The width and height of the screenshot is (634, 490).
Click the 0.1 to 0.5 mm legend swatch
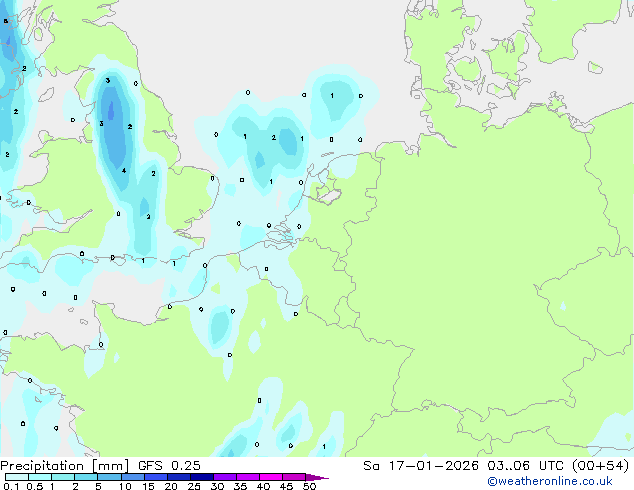pos(17,477)
